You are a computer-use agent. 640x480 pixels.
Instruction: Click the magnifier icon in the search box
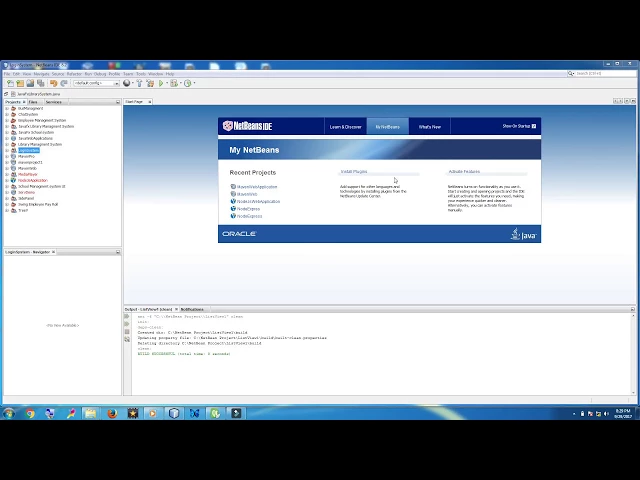coord(570,73)
